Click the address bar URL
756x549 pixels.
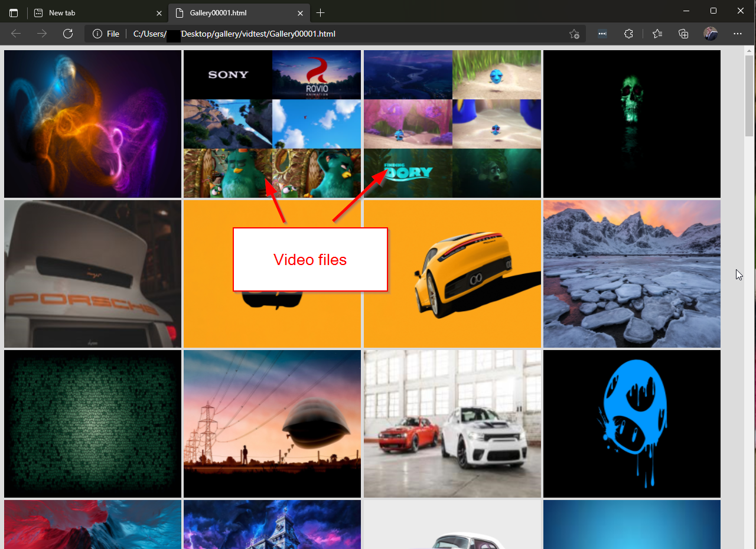click(234, 34)
